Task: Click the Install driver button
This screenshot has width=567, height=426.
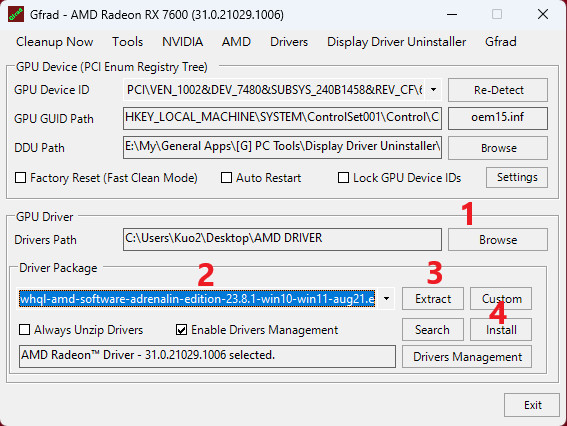Action: tap(501, 329)
